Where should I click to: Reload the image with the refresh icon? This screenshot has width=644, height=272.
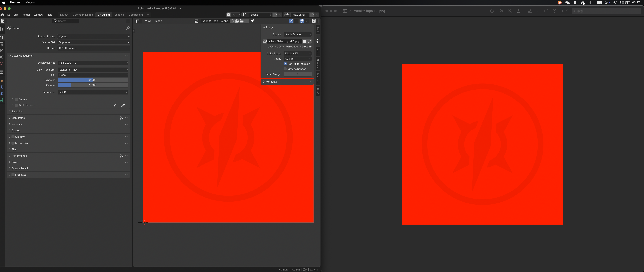pyautogui.click(x=310, y=41)
